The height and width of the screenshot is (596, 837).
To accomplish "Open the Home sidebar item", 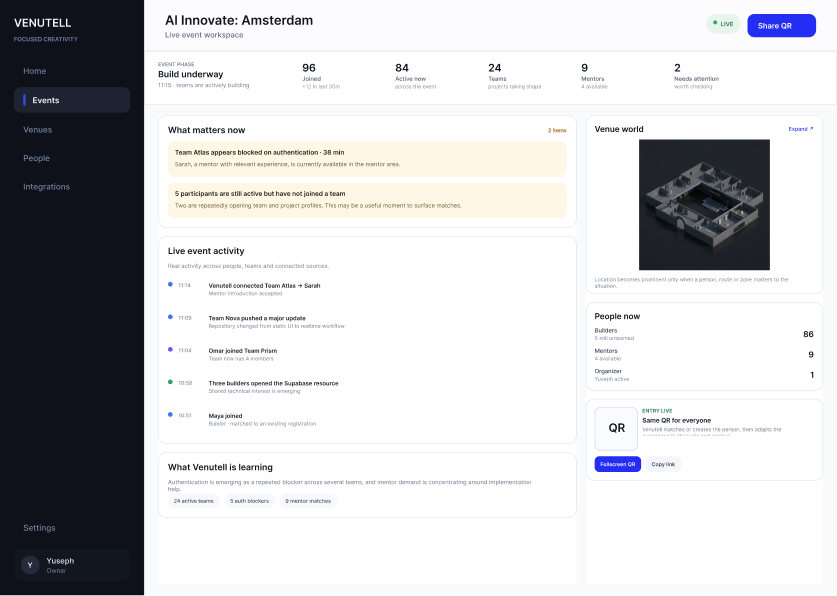I will click(x=35, y=71).
